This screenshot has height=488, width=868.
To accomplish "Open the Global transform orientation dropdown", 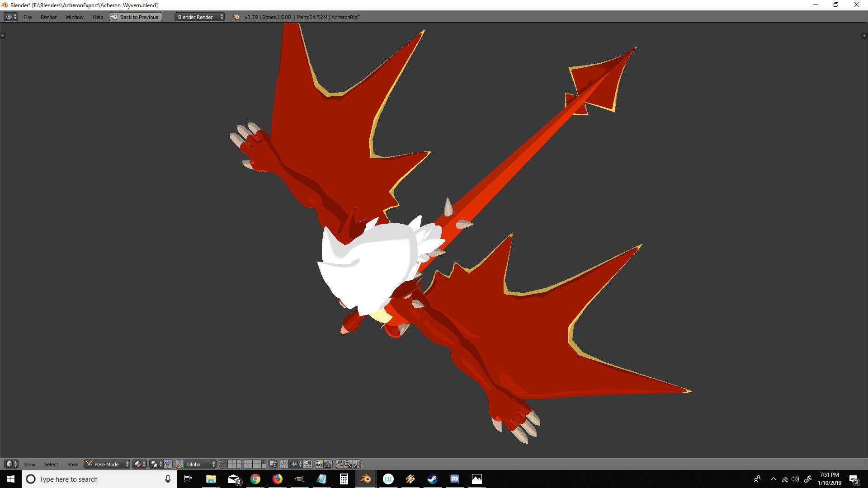I will tap(200, 464).
